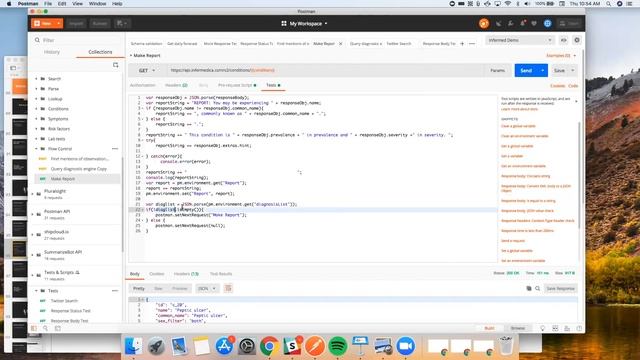Expand the Parse folder

click(53, 89)
